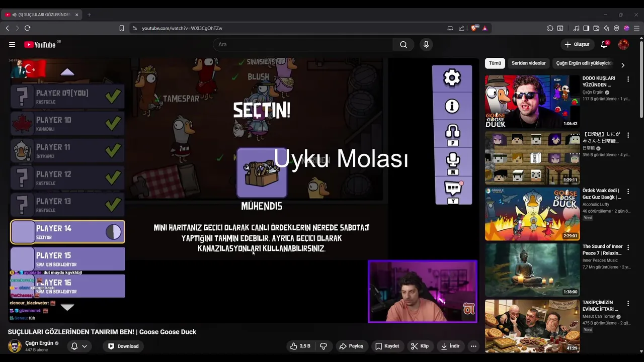The height and width of the screenshot is (362, 644).
Task: Open the YouTube account avatar menu
Action: [623, 45]
